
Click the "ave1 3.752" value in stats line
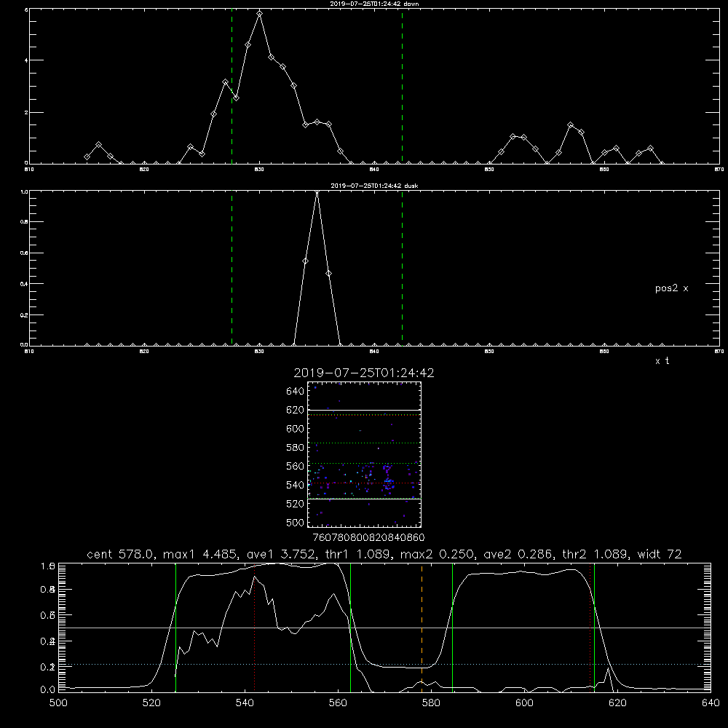(284, 554)
